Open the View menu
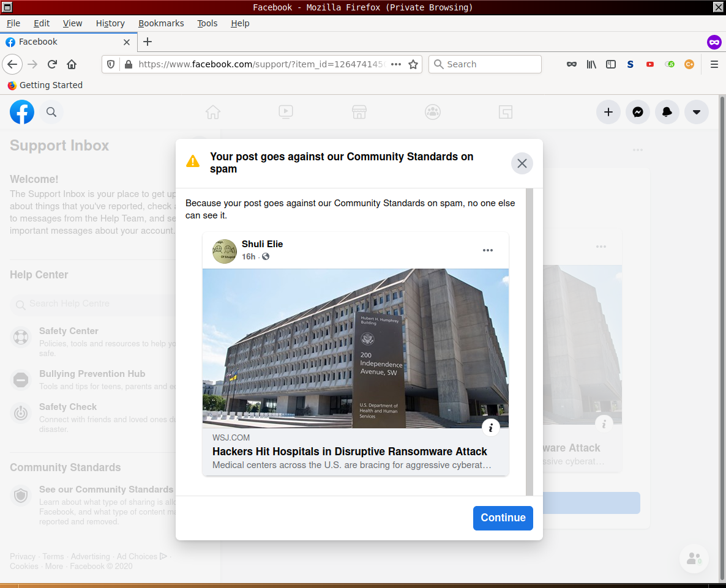This screenshot has height=588, width=726. (x=72, y=23)
